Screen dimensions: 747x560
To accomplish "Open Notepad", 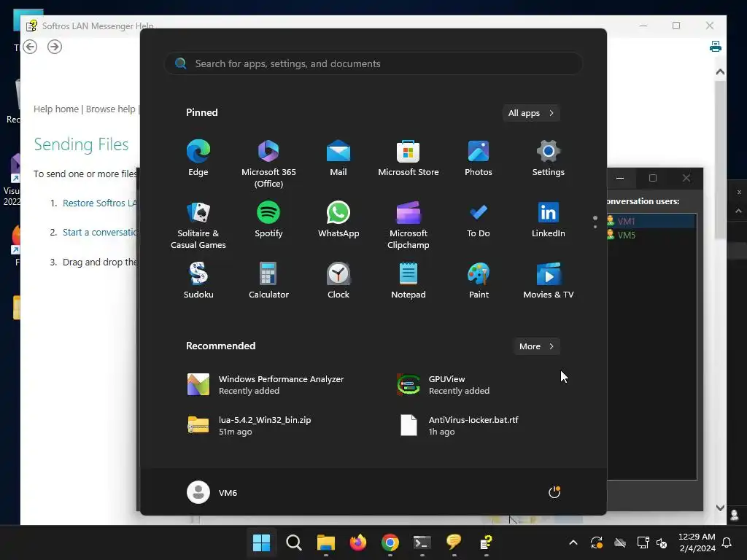I will tap(409, 281).
